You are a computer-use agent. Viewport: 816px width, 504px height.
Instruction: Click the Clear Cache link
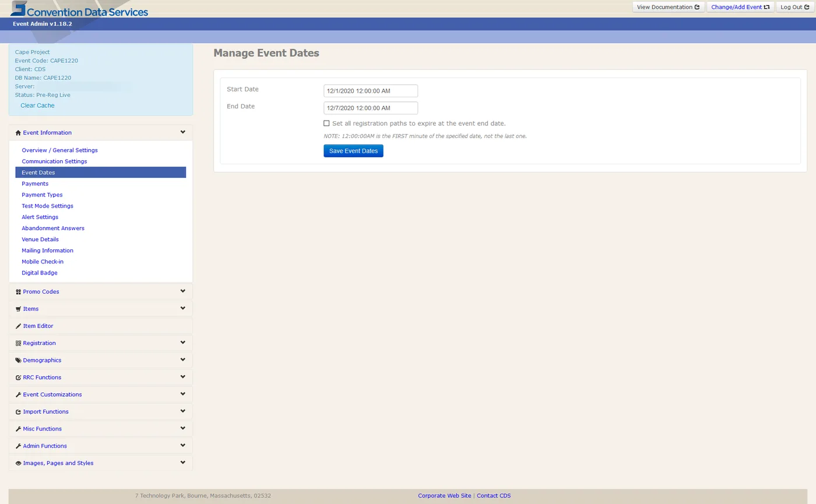click(x=37, y=105)
